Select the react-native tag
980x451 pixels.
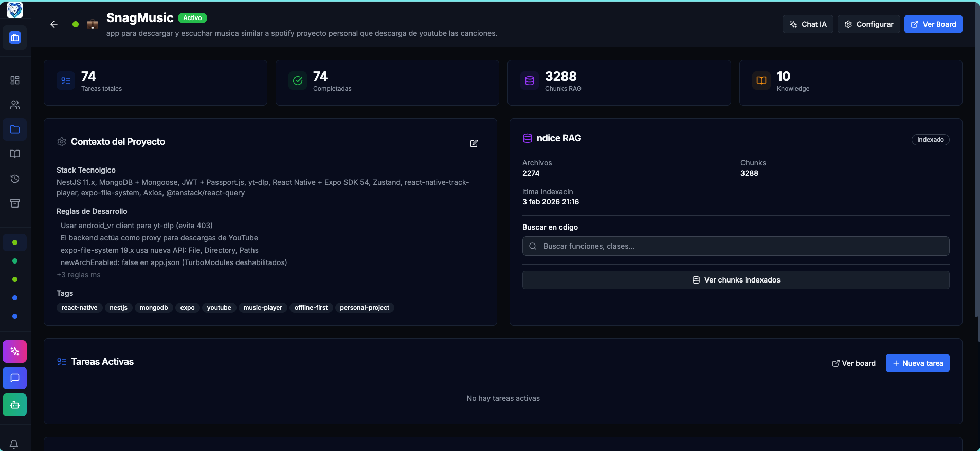79,308
